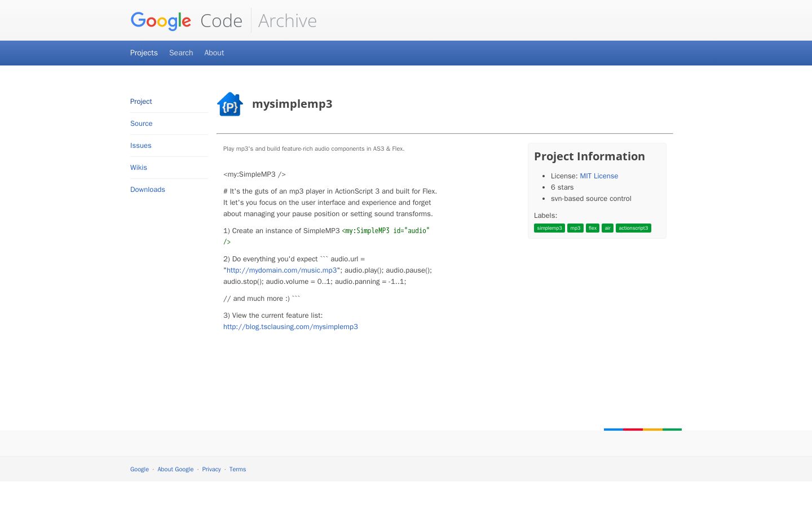Click the Terms footer link

click(237, 470)
